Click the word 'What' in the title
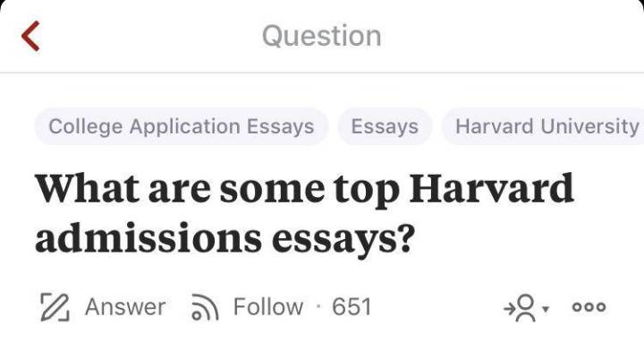The image size is (644, 351). coord(87,188)
